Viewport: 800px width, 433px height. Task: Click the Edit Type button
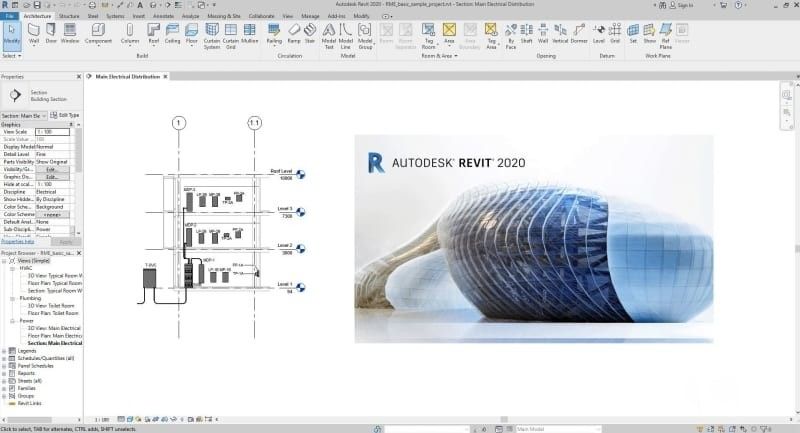pyautogui.click(x=65, y=115)
